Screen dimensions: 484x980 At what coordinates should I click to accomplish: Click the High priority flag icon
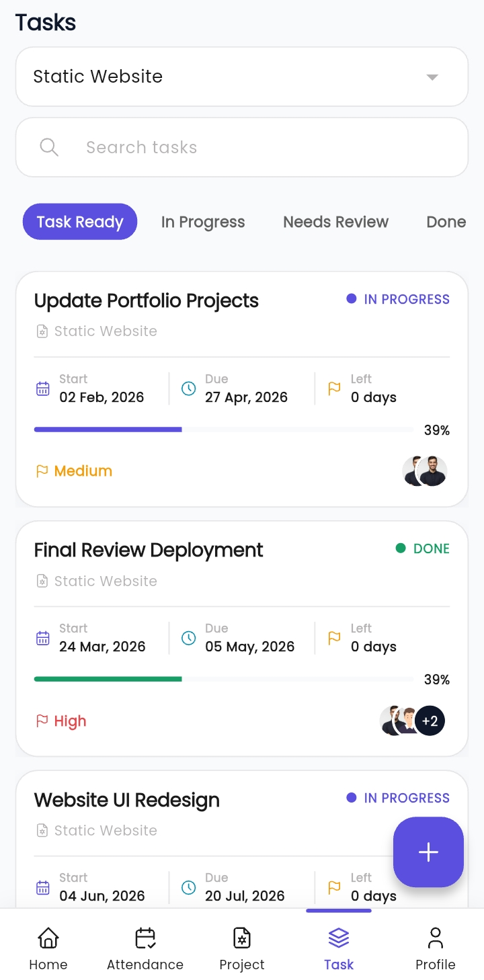[42, 721]
